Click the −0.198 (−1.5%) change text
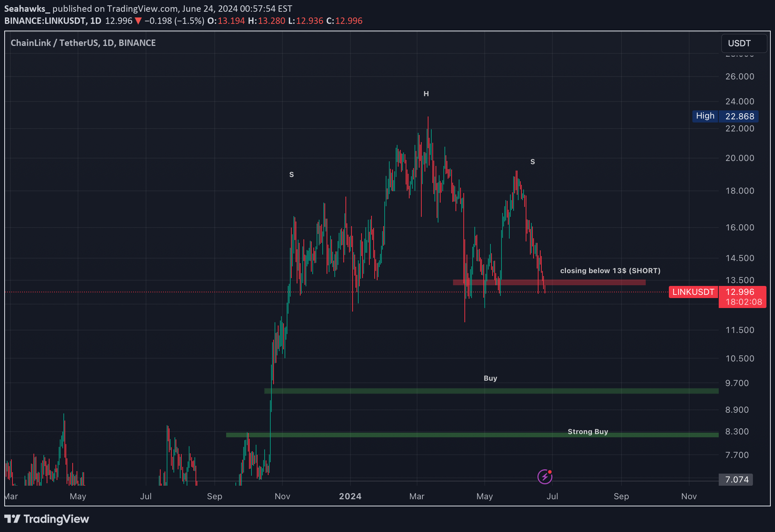The height and width of the screenshot is (532, 775). (x=174, y=21)
